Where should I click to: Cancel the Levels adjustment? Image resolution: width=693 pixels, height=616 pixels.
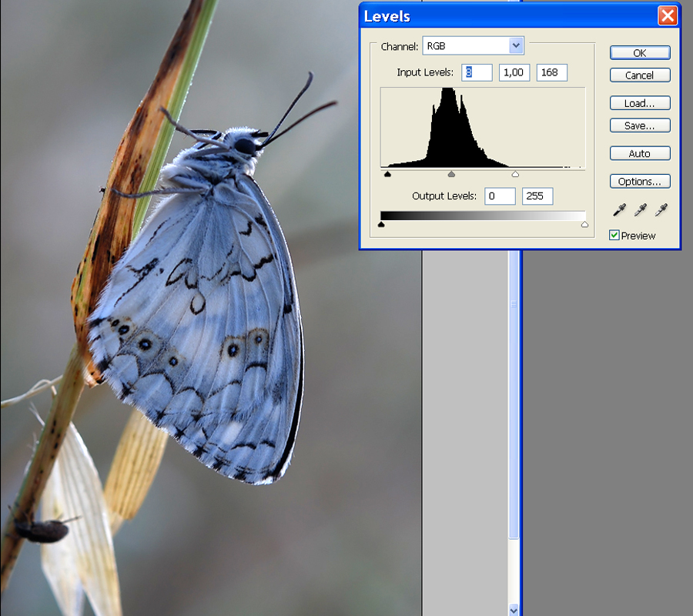[x=639, y=75]
